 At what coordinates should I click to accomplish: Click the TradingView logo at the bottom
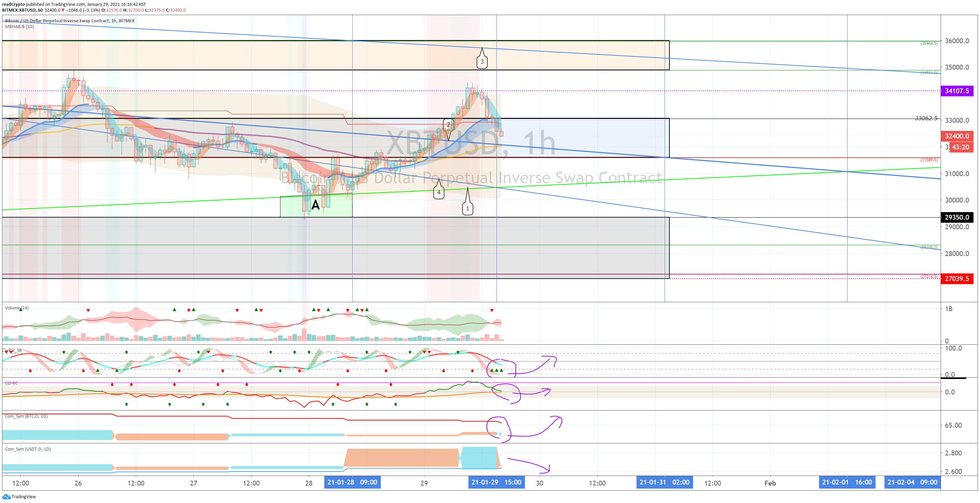click(19, 496)
